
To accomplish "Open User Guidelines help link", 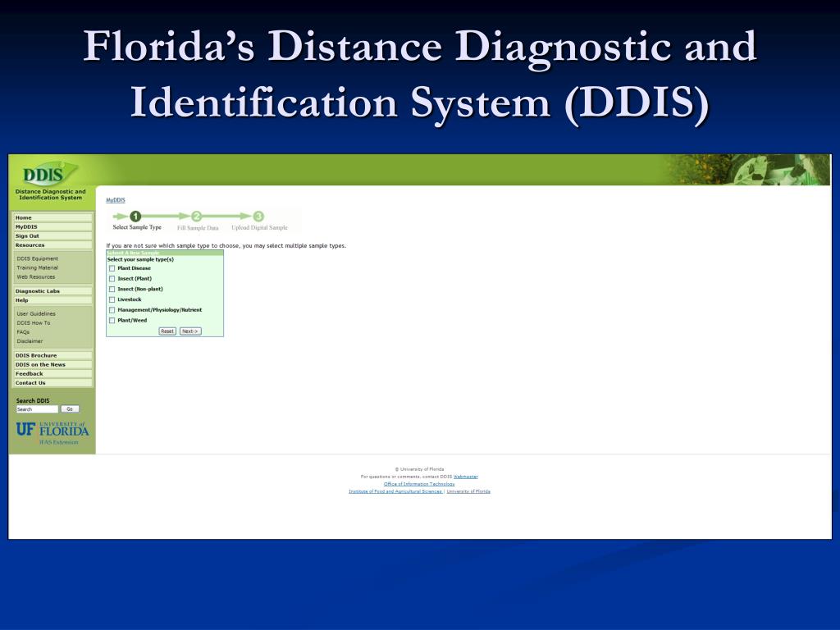I will coord(36,314).
